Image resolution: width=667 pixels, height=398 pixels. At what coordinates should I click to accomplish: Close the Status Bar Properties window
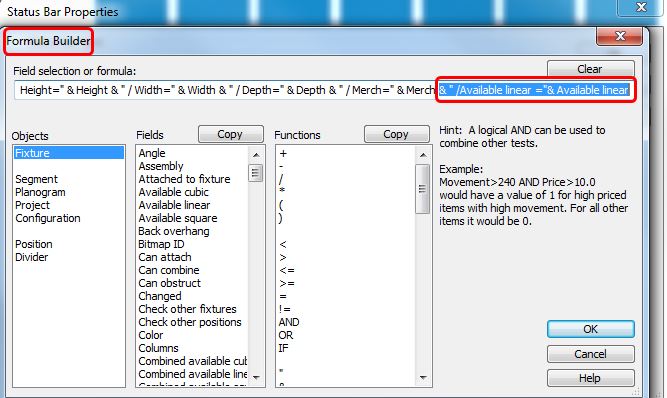point(641,7)
